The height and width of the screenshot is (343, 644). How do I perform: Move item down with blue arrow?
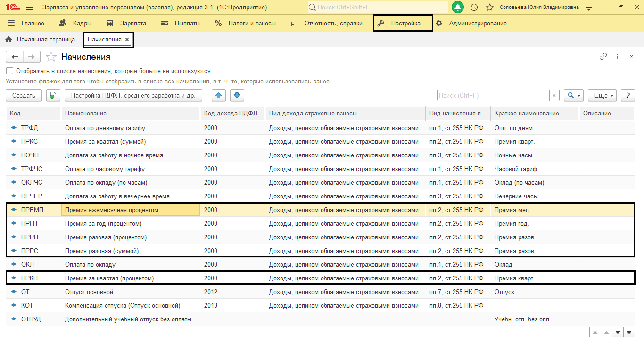coord(237,96)
